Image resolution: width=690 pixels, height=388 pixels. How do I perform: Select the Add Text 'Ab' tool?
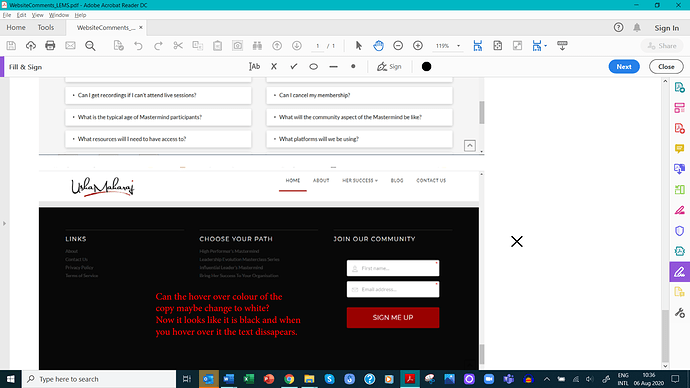pyautogui.click(x=254, y=67)
